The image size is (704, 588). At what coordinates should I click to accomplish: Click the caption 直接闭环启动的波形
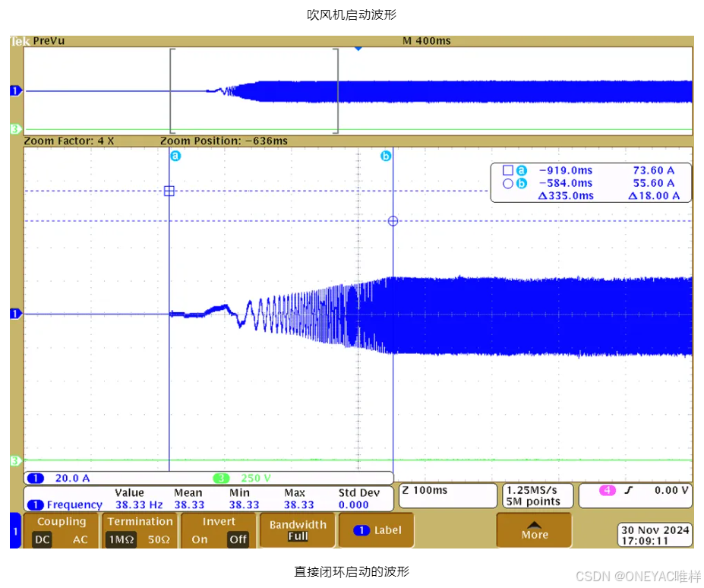(x=352, y=571)
